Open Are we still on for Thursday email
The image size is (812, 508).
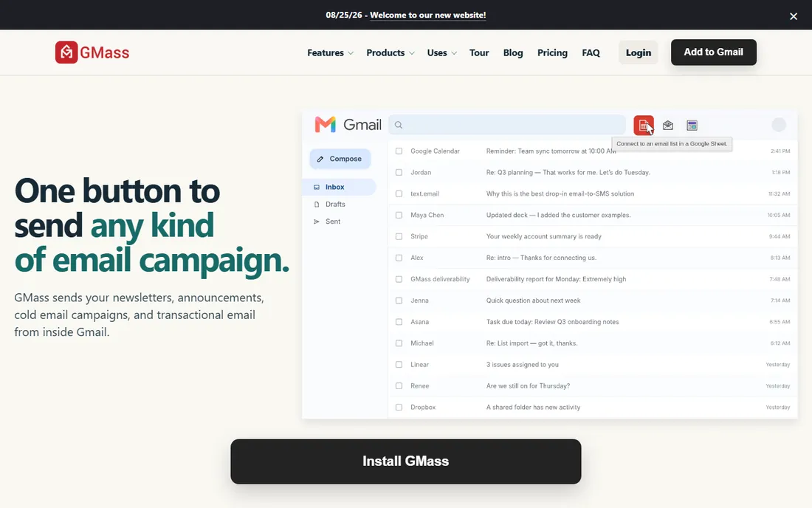click(528, 385)
